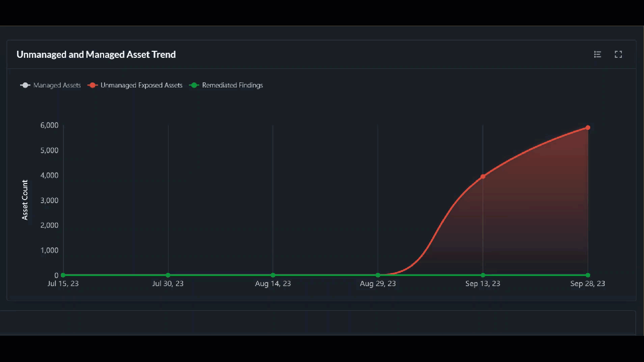Click the 'Aug 14, 23' axis label
This screenshot has height=362, width=644.
tap(273, 284)
